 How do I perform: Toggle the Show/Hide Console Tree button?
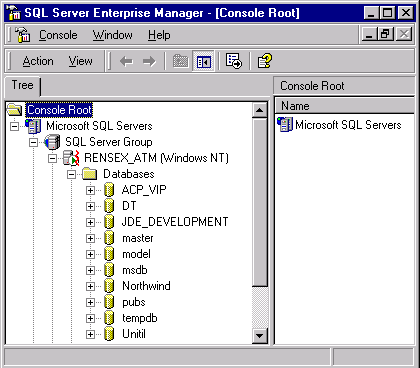[x=203, y=61]
